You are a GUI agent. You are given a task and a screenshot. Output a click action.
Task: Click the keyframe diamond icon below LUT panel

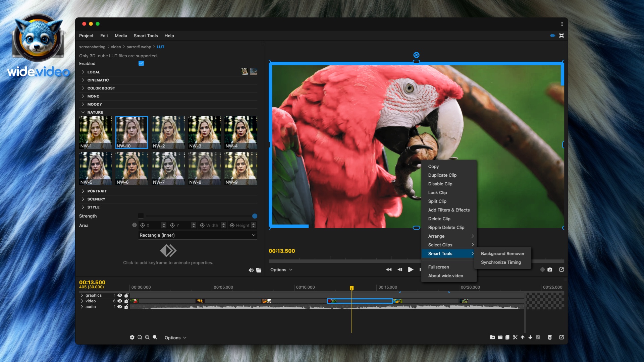pos(251,270)
